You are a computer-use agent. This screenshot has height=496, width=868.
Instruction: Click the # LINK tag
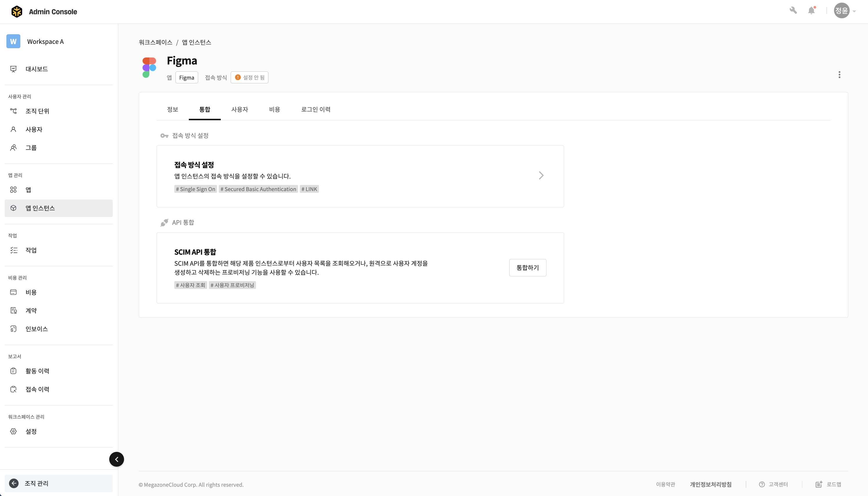click(309, 189)
